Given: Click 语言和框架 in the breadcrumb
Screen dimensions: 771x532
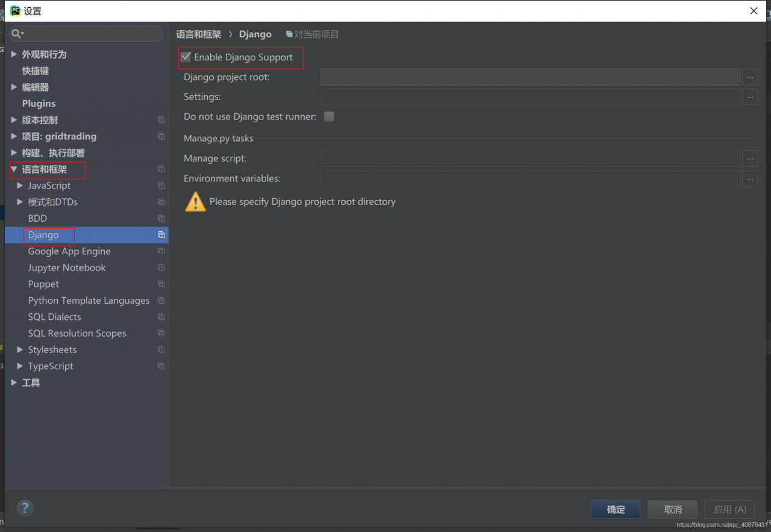Looking at the screenshot, I should coord(199,34).
